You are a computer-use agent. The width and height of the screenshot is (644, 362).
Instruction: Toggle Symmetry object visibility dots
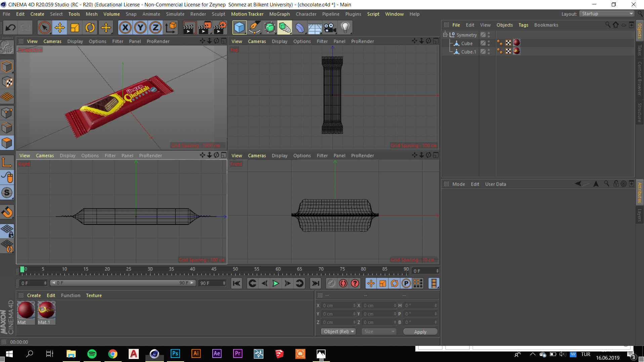(489, 35)
